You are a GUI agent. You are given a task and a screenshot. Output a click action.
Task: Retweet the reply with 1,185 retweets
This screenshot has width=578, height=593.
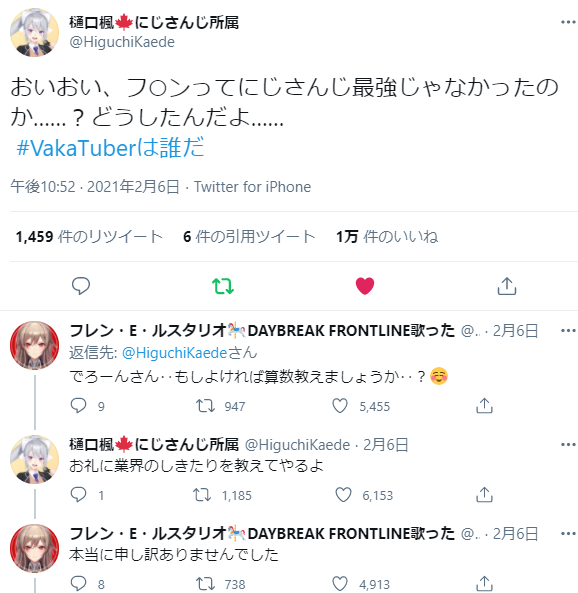(202, 495)
